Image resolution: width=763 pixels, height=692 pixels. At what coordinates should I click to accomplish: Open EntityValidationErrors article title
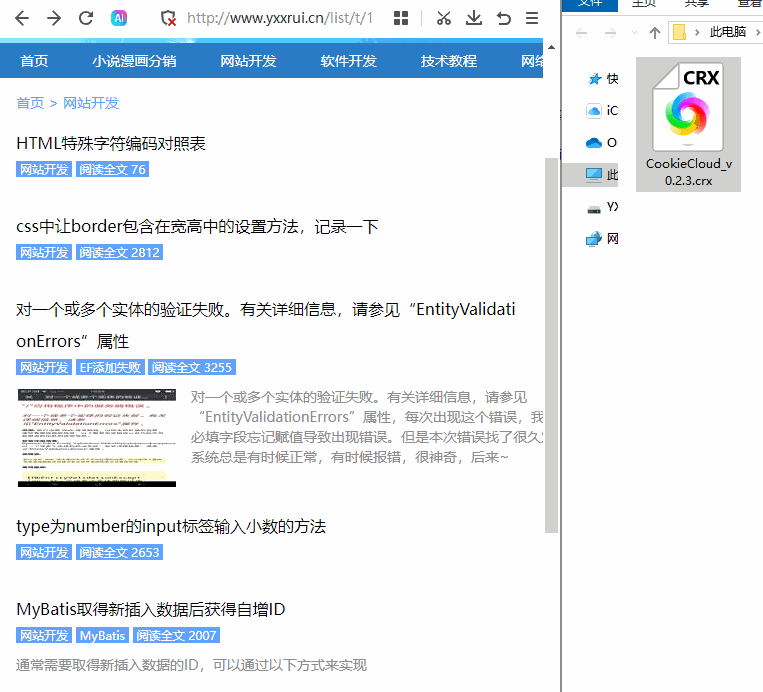tap(266, 325)
